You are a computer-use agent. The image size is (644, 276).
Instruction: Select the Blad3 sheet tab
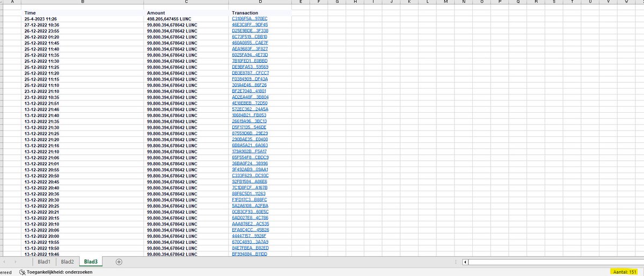(91, 262)
